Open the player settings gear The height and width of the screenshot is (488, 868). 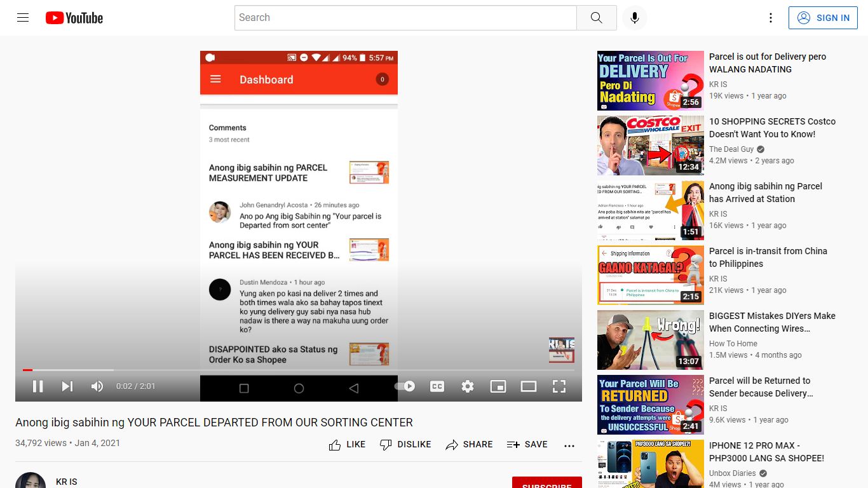[x=468, y=386]
